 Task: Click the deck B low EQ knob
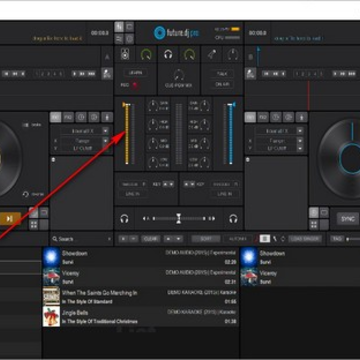pos(205,162)
